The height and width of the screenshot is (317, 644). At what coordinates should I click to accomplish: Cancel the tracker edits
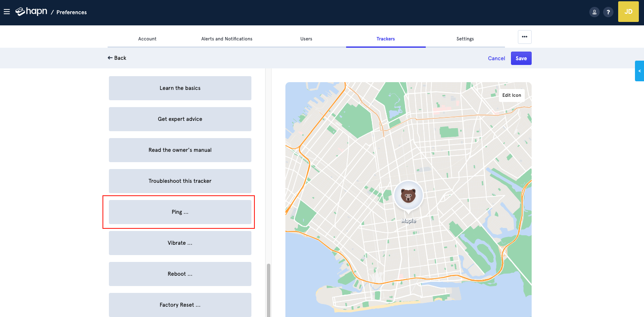coord(496,58)
